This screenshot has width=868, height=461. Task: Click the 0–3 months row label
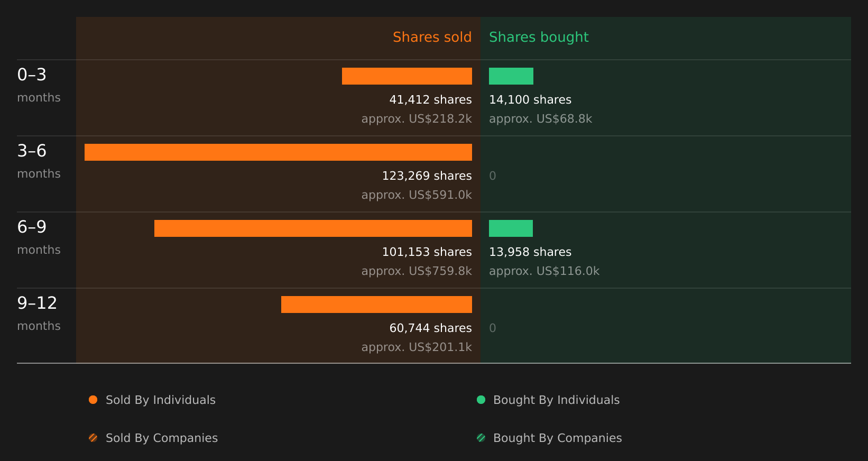pos(39,85)
